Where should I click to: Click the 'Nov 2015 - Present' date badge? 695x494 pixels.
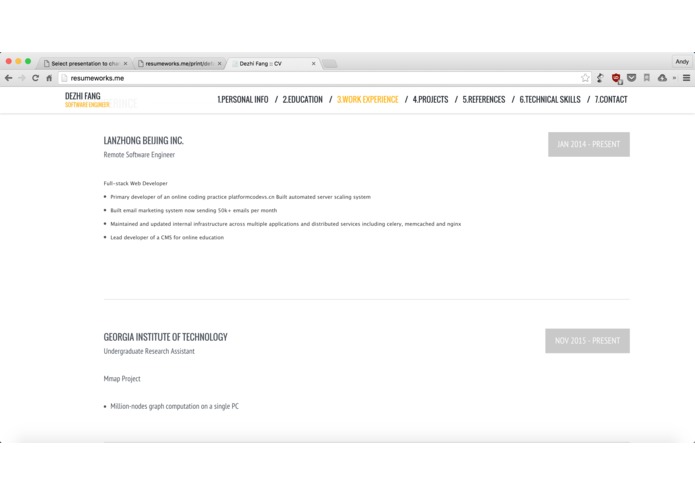click(587, 341)
